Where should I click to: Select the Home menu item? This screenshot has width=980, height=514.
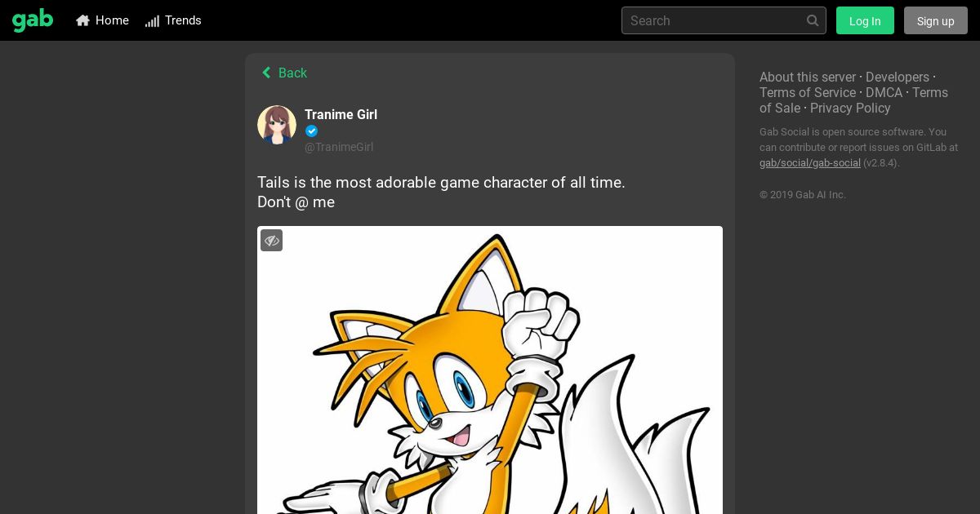(x=102, y=20)
